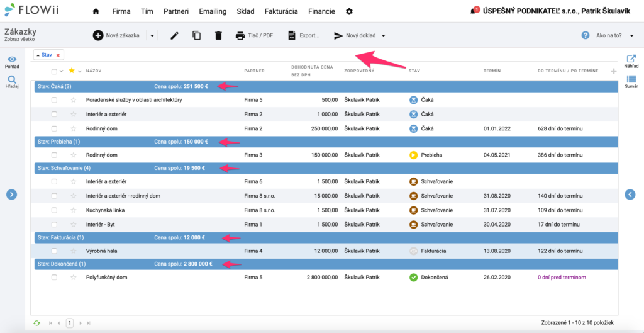Open the settings gear in top navigation
This screenshot has height=333, width=644.
pos(349,11)
